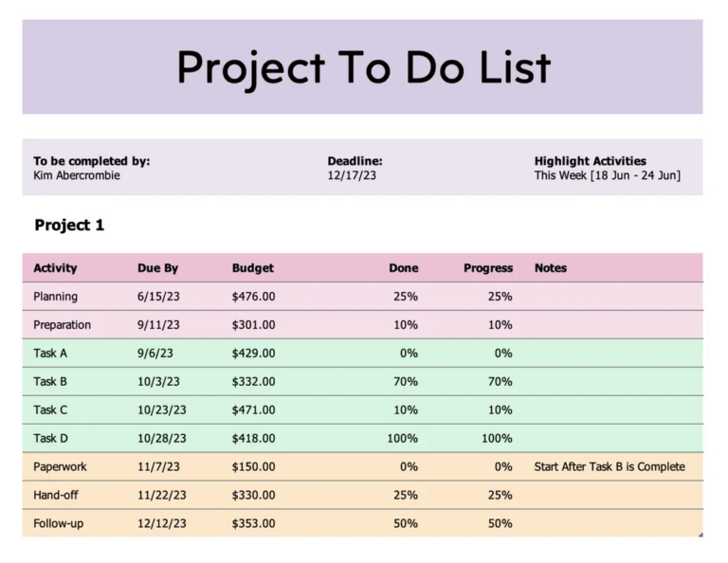Select Task D's 100% Progress cell

(495, 439)
